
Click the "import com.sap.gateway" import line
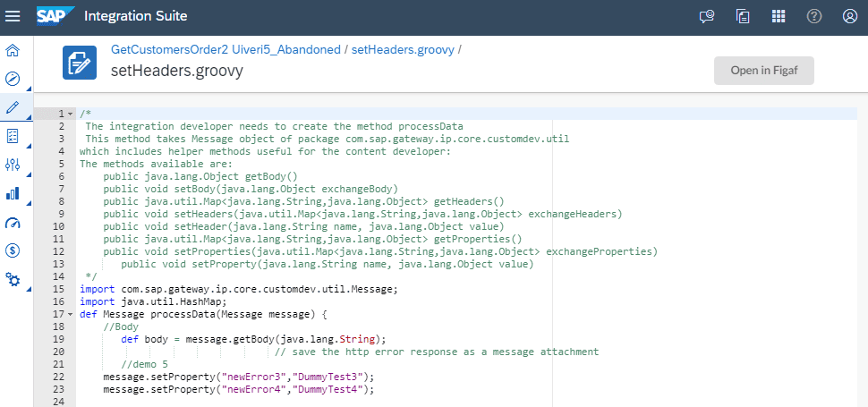[239, 289]
